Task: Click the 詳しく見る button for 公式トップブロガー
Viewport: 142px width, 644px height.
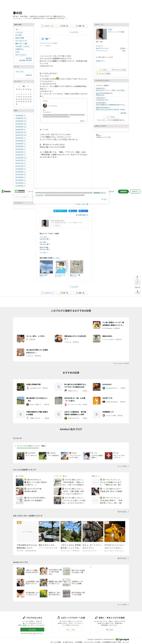Action: tap(71, 629)
